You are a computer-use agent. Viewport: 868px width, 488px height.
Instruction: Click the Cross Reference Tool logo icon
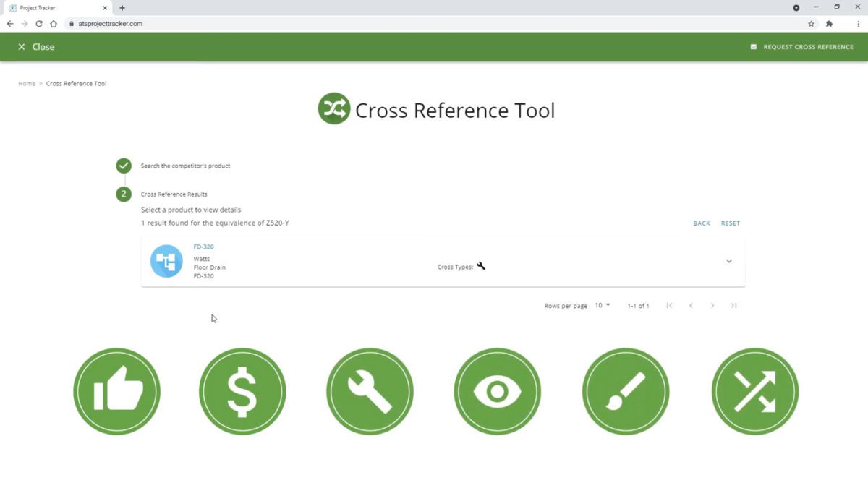(x=334, y=108)
